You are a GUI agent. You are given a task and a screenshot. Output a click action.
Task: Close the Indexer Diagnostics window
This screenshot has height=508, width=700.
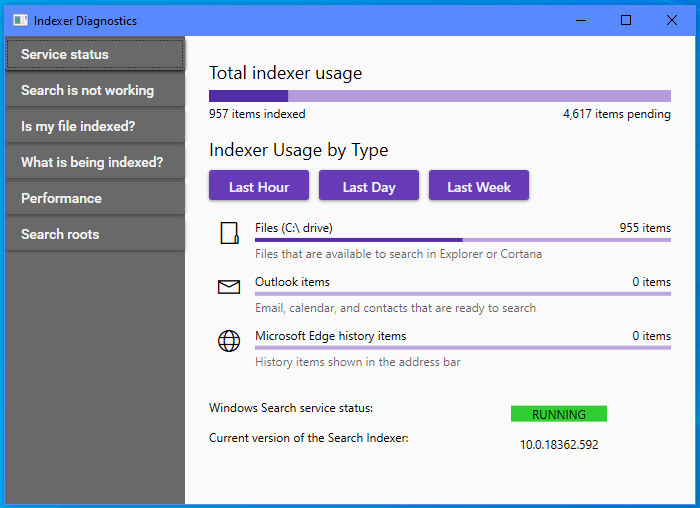[x=672, y=21]
